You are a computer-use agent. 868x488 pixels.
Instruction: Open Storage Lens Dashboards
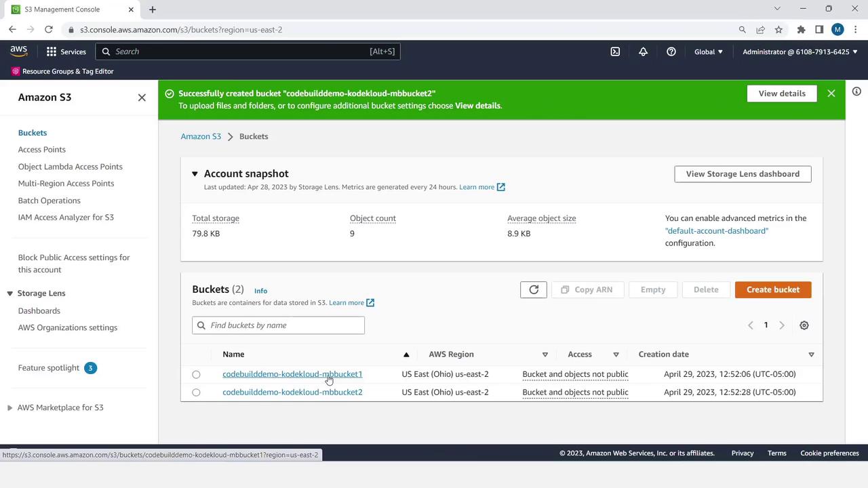(39, 311)
